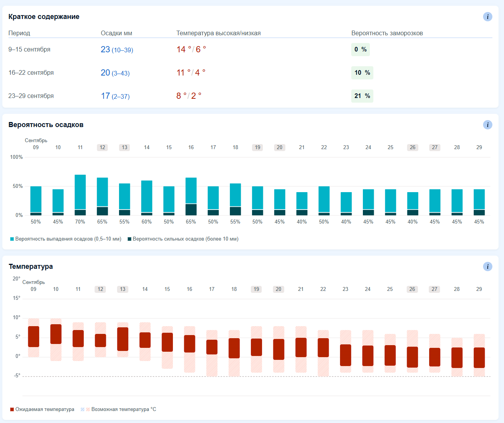
Task: Click info icon in Температура section
Action: click(x=487, y=267)
